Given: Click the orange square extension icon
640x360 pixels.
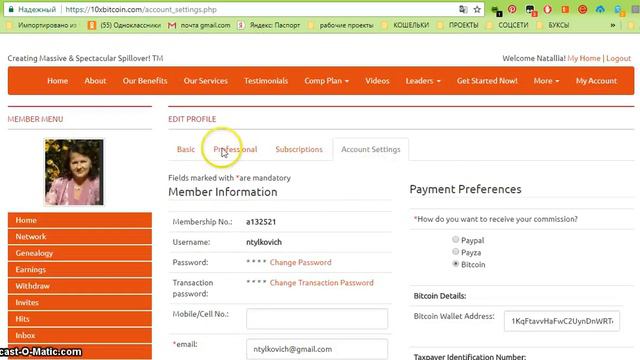Looking at the screenshot, I should tap(565, 9).
